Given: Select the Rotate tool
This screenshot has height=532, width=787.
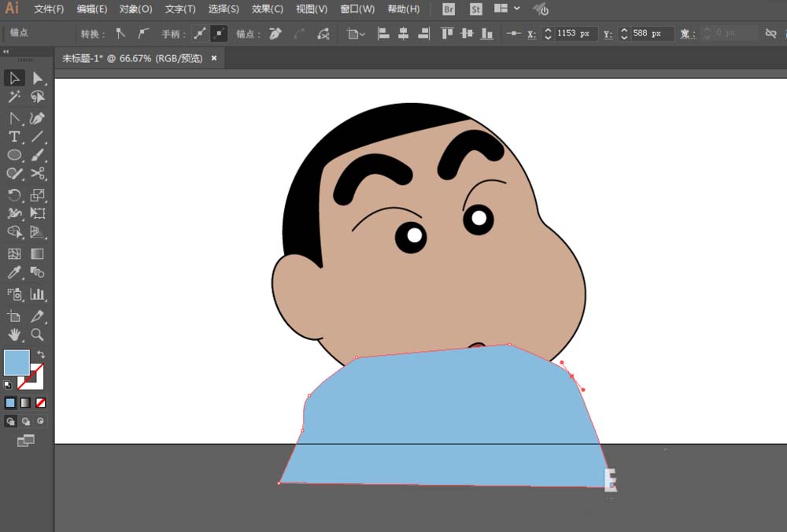Looking at the screenshot, I should pos(14,195).
